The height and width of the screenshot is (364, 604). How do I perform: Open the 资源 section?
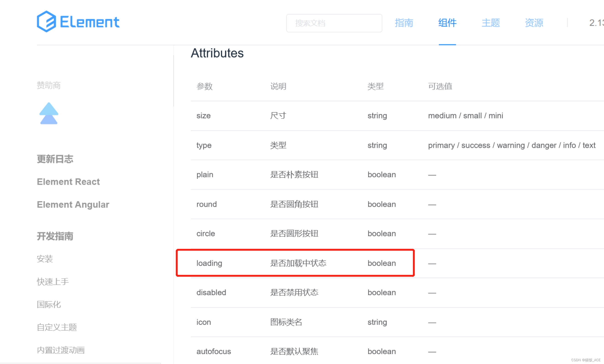534,23
